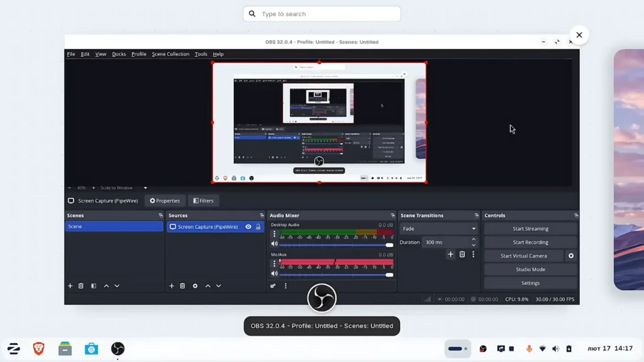Viewport: 644px width, 362px height.
Task: Enable Studio Mode
Action: click(x=530, y=269)
